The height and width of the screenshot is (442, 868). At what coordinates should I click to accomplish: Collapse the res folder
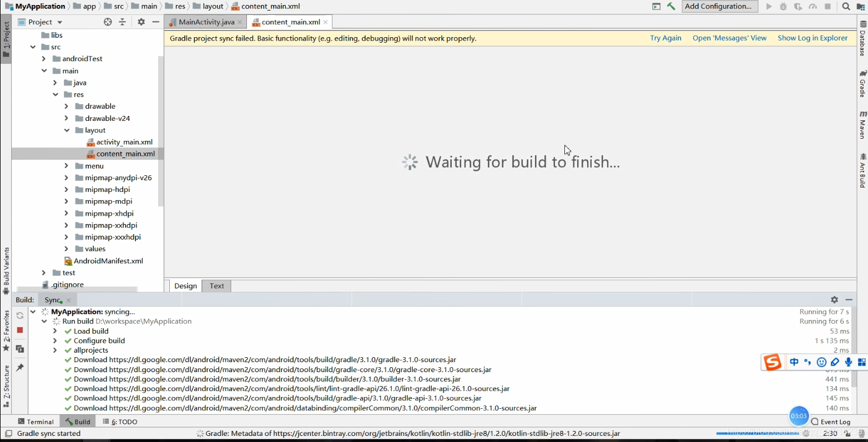[x=55, y=95]
